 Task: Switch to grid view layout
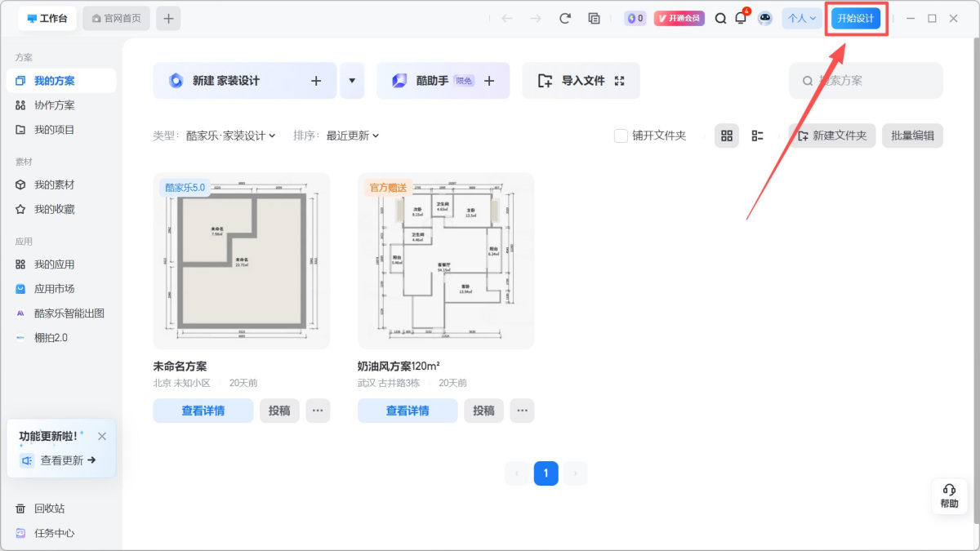click(x=727, y=136)
